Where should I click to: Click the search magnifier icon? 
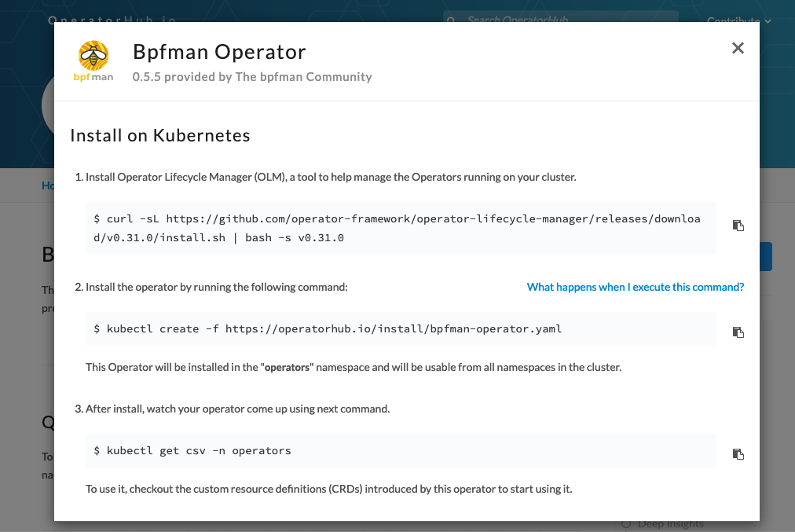pyautogui.click(x=455, y=19)
